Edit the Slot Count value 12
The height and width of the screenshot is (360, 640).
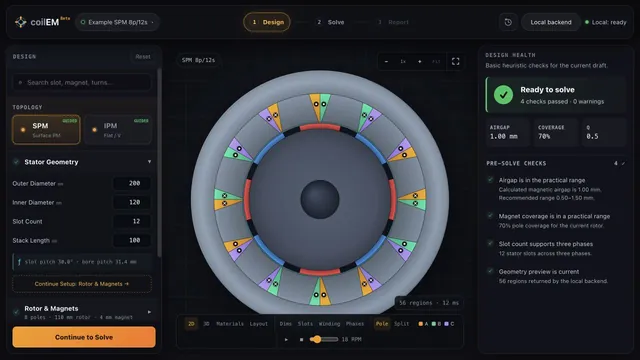tap(131, 221)
